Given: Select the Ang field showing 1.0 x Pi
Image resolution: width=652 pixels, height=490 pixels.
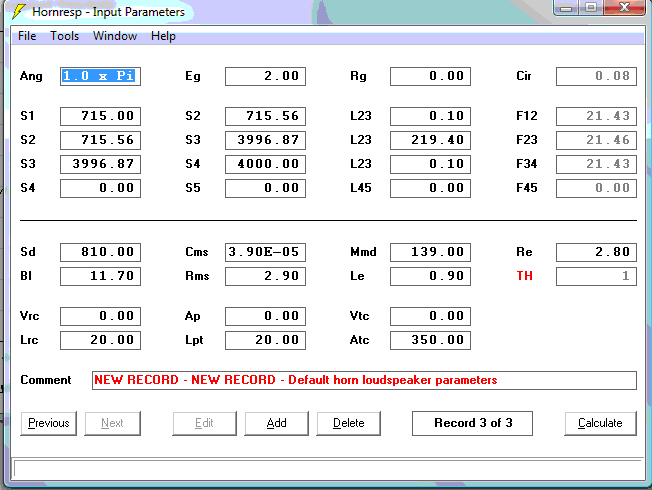Looking at the screenshot, I should click(x=100, y=77).
